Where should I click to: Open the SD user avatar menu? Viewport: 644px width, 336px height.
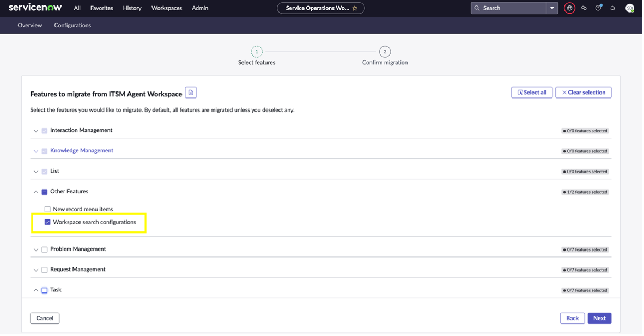[630, 8]
